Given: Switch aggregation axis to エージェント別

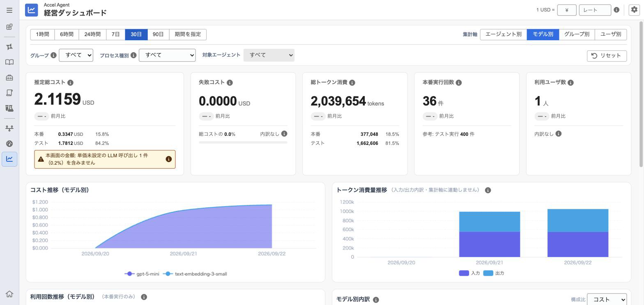Looking at the screenshot, I should 504,34.
